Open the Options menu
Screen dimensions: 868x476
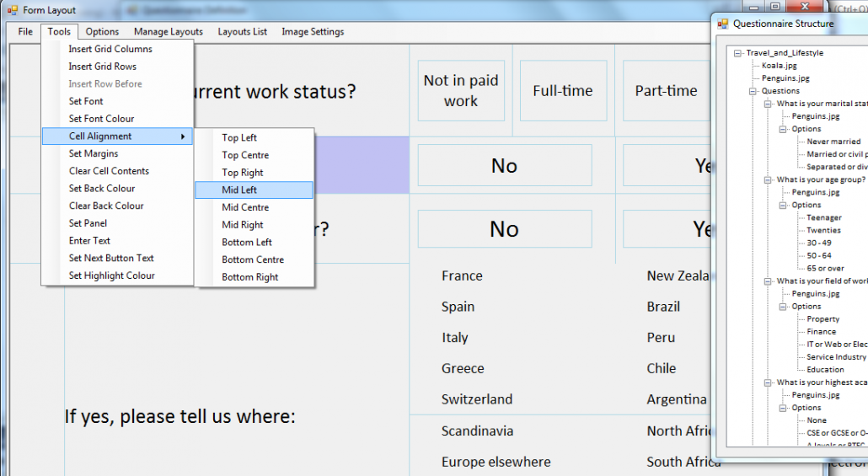tap(102, 32)
